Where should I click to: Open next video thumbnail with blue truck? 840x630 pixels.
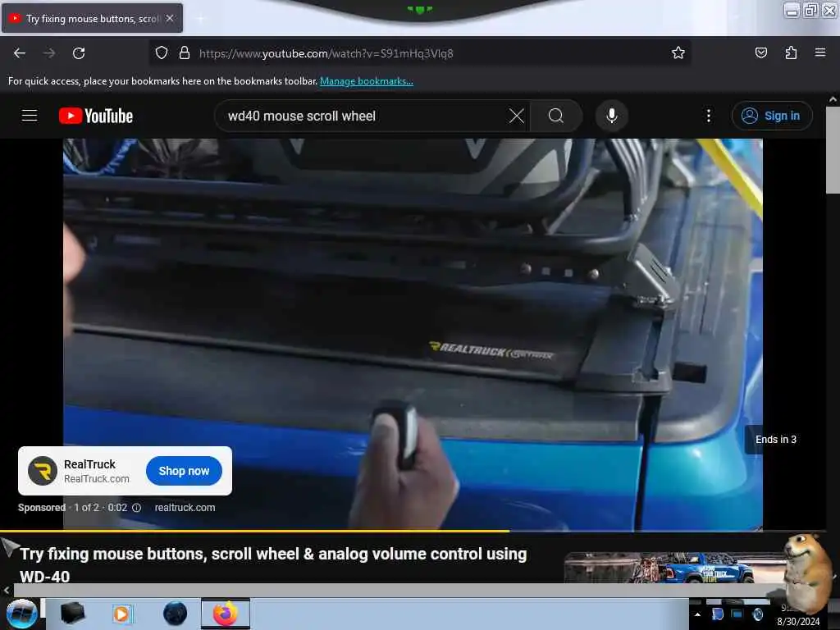(x=673, y=568)
